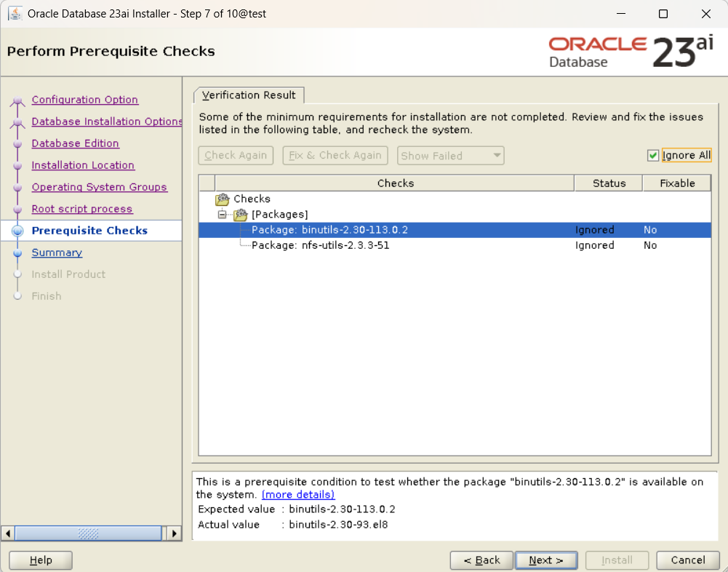Click the sidebar horizontal scrollbar thumb
The height and width of the screenshot is (572, 728).
pos(88,533)
